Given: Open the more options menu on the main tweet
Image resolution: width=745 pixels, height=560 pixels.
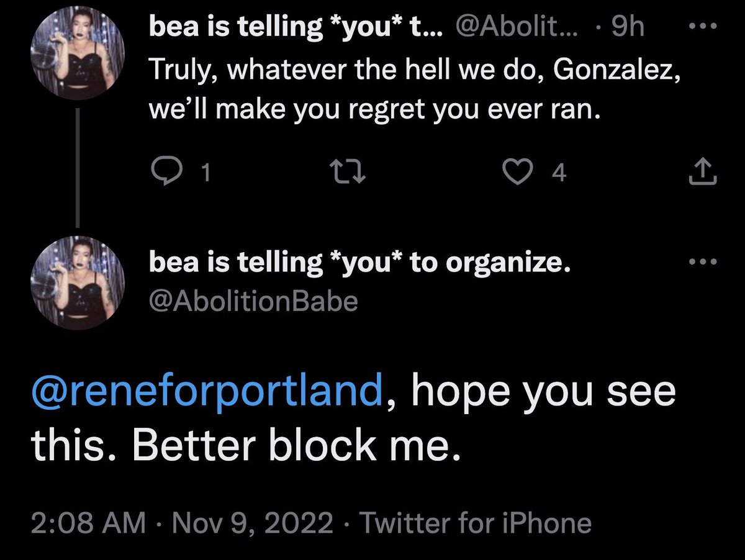Looking at the screenshot, I should tap(703, 263).
